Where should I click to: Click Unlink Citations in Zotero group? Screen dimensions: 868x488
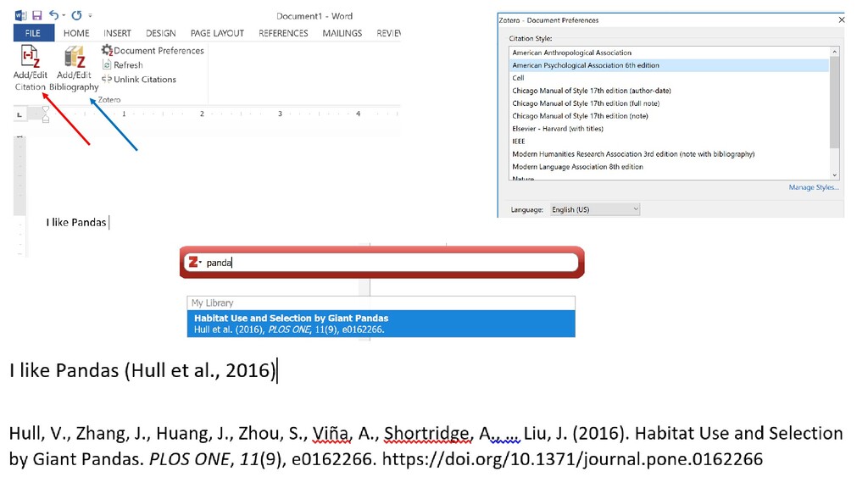139,79
